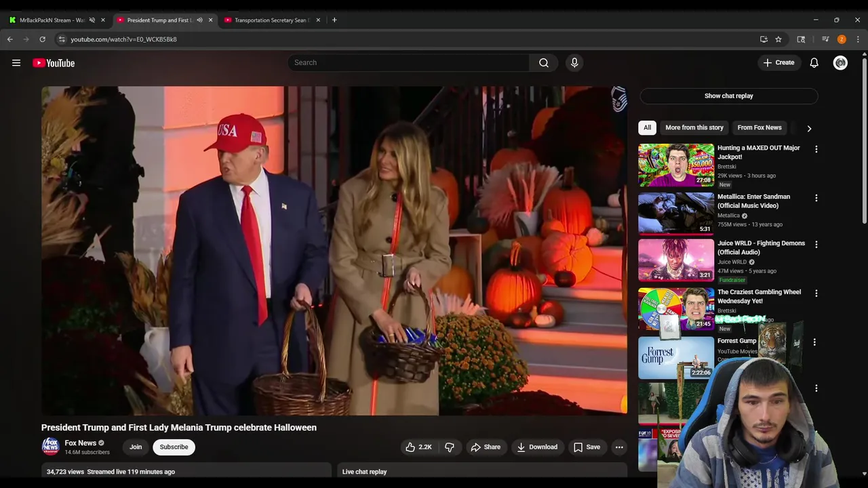This screenshot has width=868, height=488.
Task: Open the Juice WRLD Fighting Demons thumbnail
Action: tap(676, 260)
